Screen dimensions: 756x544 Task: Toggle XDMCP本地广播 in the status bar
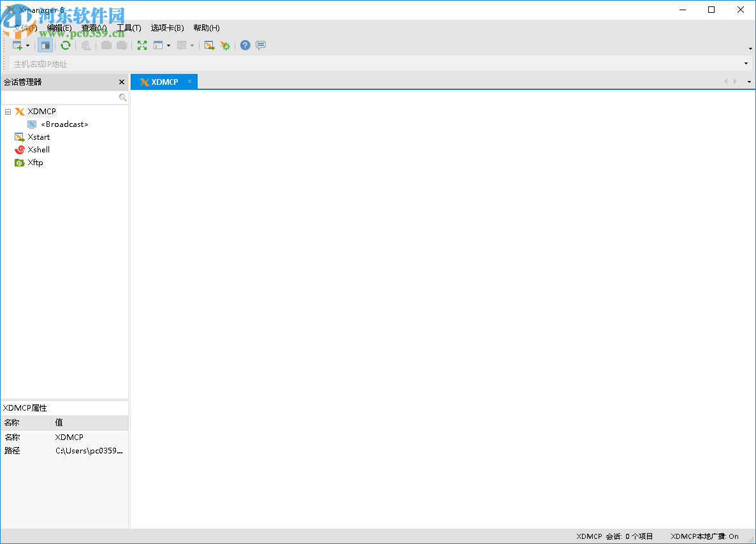[703, 536]
